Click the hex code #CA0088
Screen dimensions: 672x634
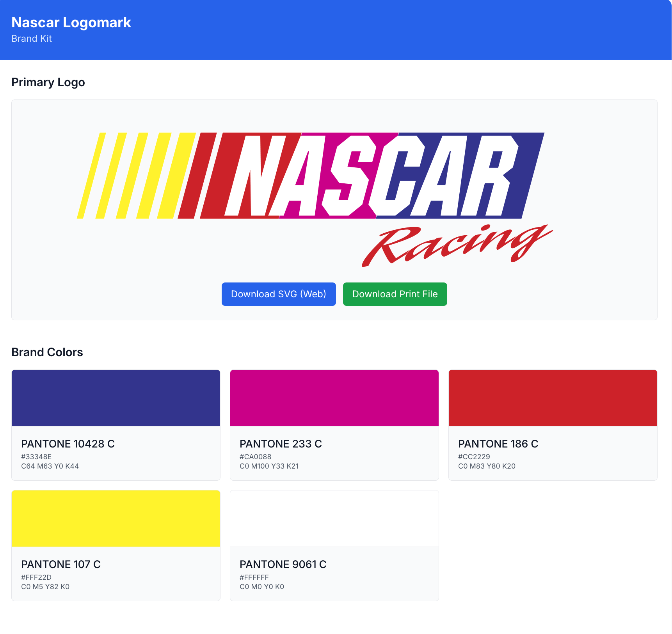(255, 457)
